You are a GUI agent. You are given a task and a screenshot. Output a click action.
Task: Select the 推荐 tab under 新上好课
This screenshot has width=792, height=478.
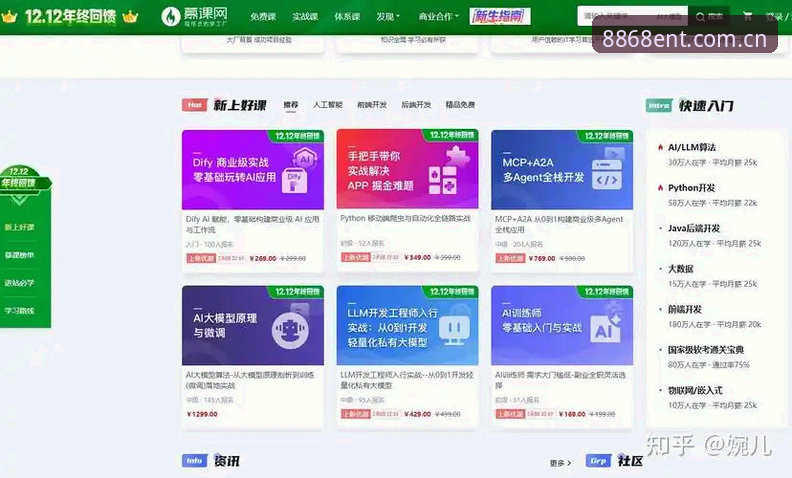(290, 105)
